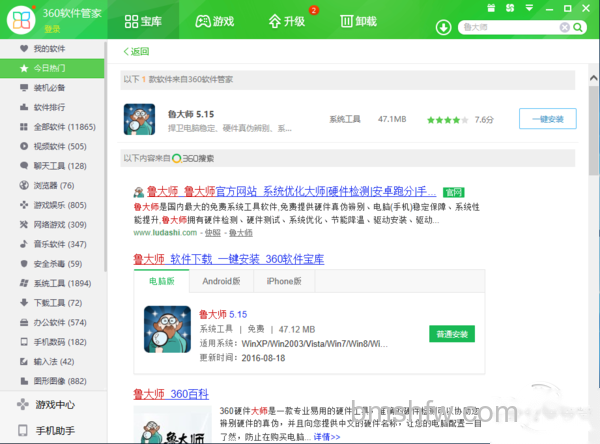Click the sidebar vertical scrollbar

click(x=105, y=157)
